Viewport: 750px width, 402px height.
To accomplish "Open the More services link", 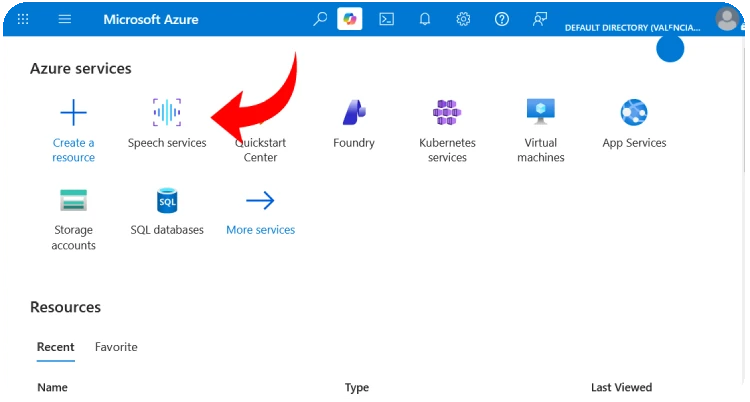I will (x=260, y=230).
